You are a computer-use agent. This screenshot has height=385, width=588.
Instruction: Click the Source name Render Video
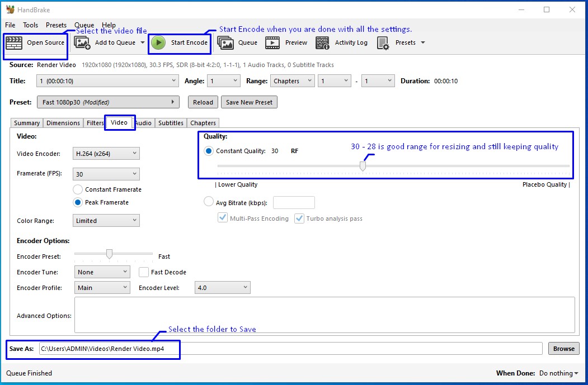pyautogui.click(x=57, y=65)
